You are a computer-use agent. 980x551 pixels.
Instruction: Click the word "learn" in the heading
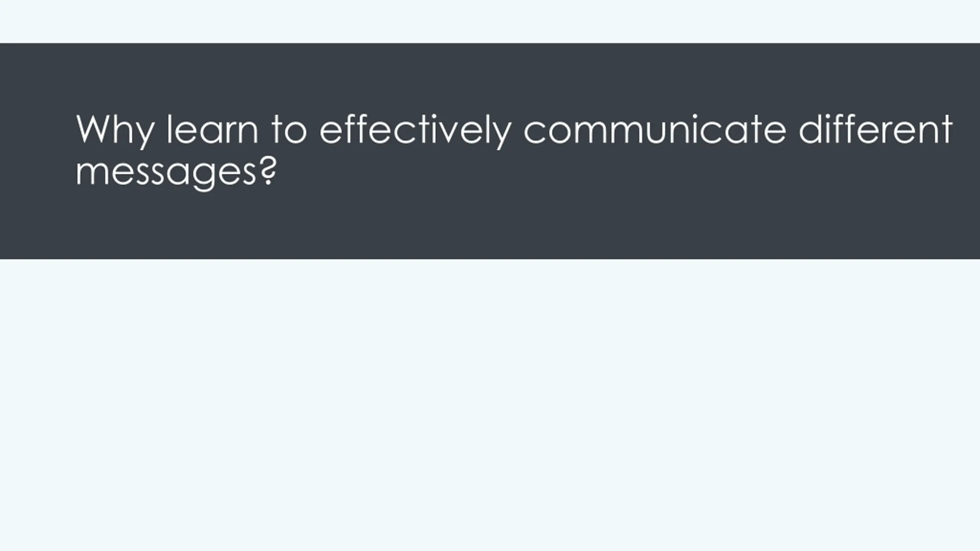212,129
